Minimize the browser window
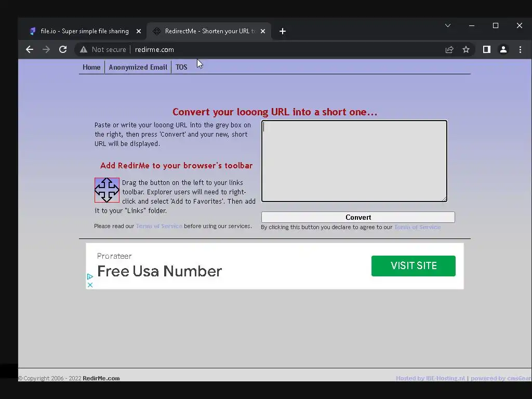The height and width of the screenshot is (399, 532). tap(472, 25)
